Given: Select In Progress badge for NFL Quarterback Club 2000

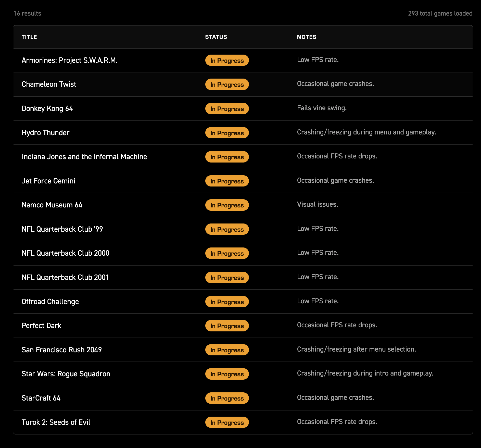Looking at the screenshot, I should pyautogui.click(x=227, y=253).
